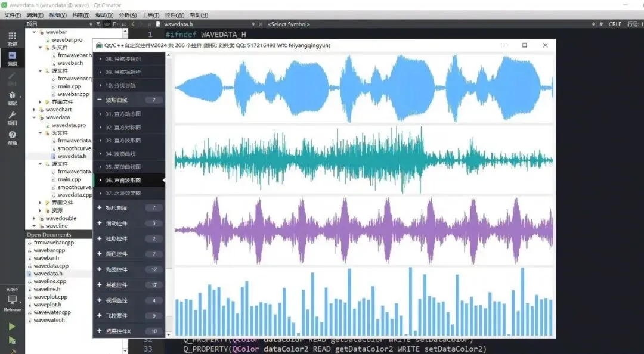Screen dimensions: 644x354
Task: Open the 帮助 (Help) question-mark mode icon
Action: 13,137
